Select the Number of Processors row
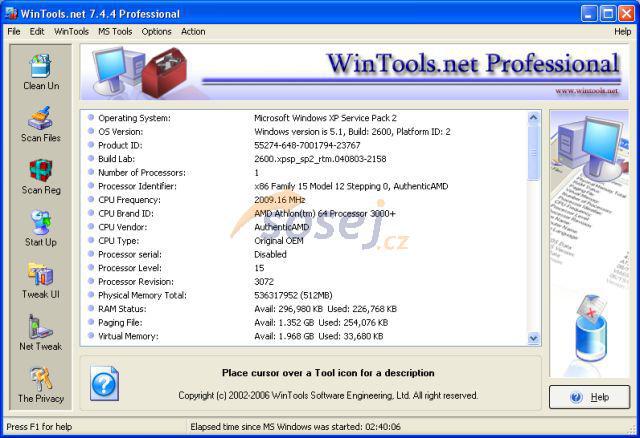The width and height of the screenshot is (640, 438). point(306,173)
